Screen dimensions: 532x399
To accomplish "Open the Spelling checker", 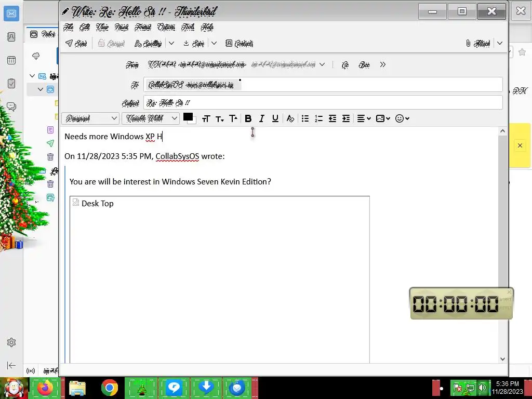I will pyautogui.click(x=148, y=44).
